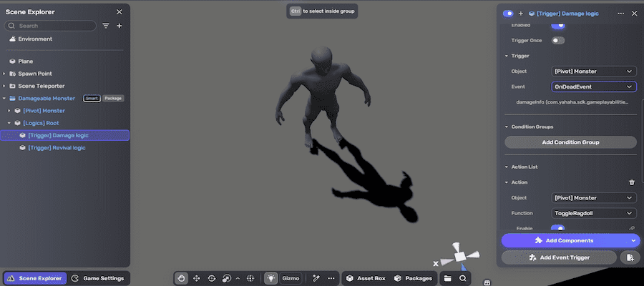Toggle the Gizmo button
This screenshot has width=644, height=286.
point(291,278)
